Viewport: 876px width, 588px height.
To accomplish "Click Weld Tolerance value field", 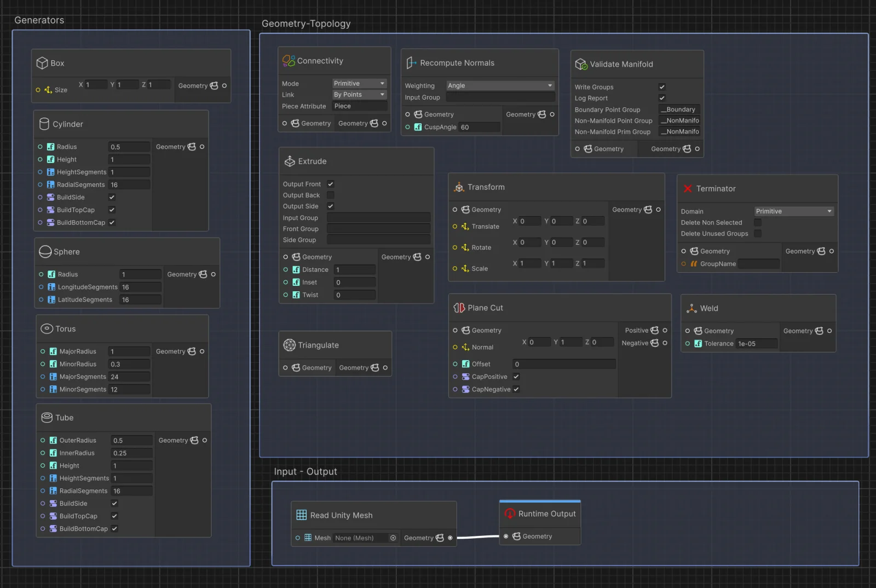I will click(757, 344).
